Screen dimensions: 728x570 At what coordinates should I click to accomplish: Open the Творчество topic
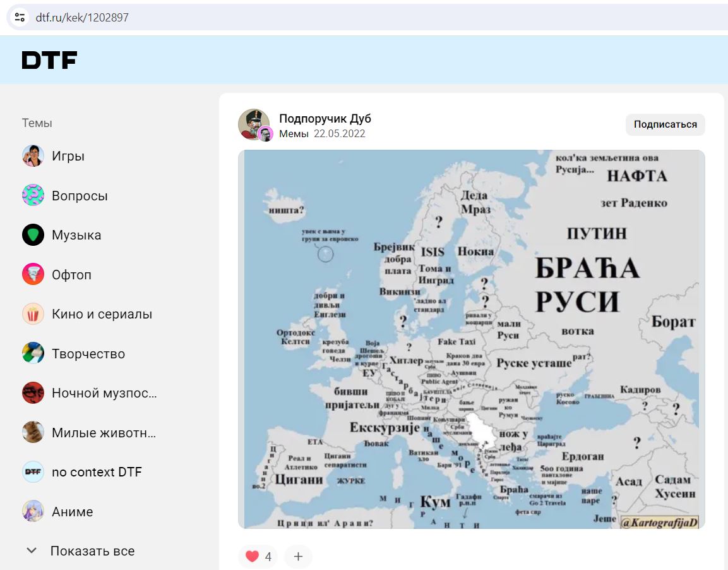coord(88,353)
